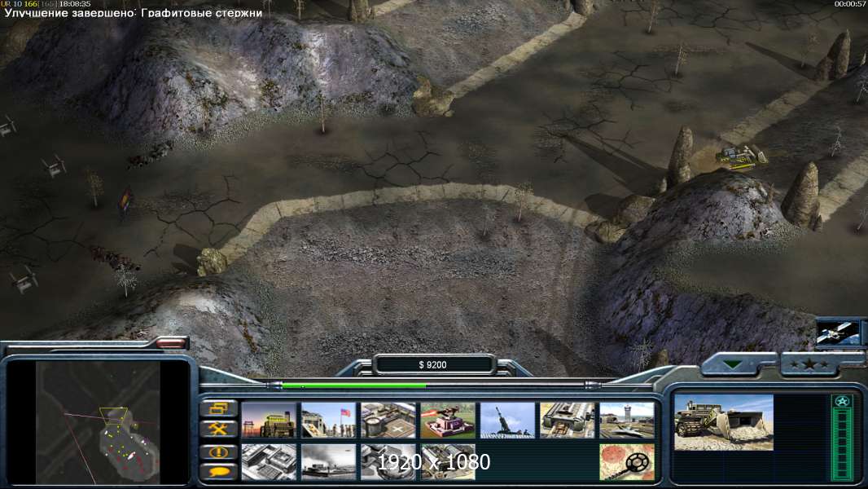Viewport: 868px width, 489px height.
Task: Select the gun emplacement against sky icon
Action: [x=507, y=421]
